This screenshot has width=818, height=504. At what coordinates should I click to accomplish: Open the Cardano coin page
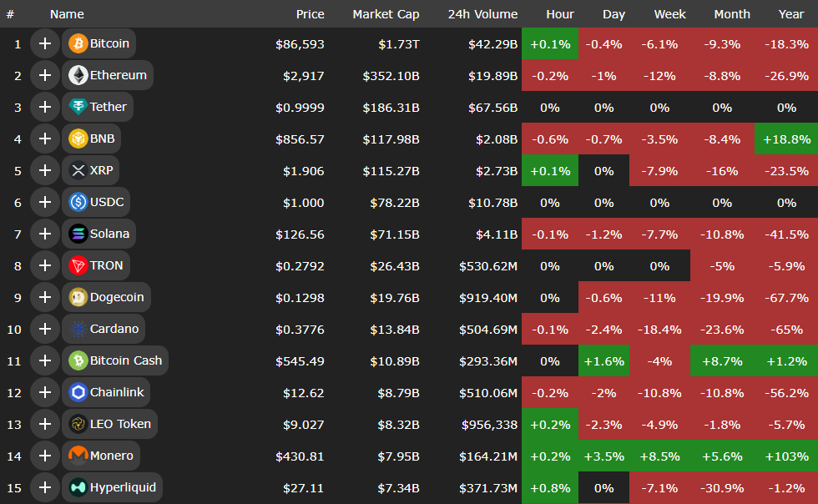pyautogui.click(x=114, y=329)
